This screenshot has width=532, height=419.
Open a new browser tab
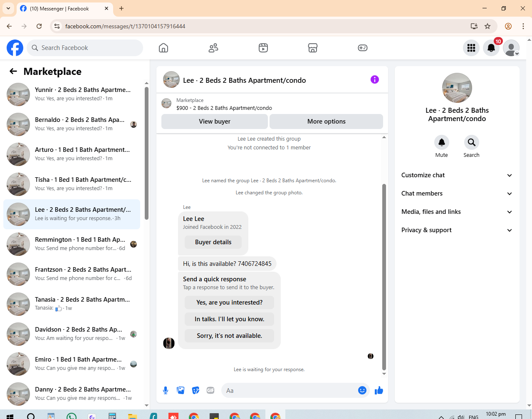(121, 8)
